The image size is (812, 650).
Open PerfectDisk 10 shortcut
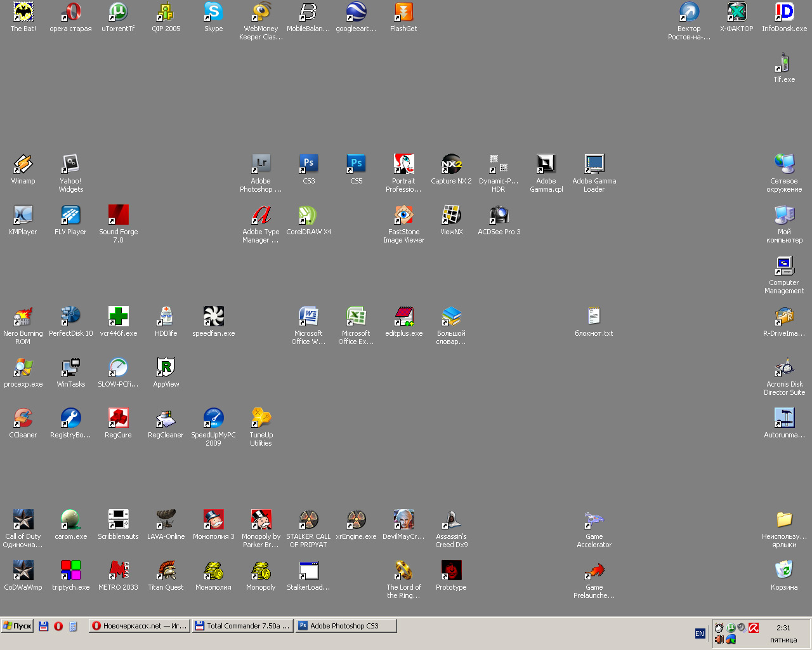[x=71, y=316]
